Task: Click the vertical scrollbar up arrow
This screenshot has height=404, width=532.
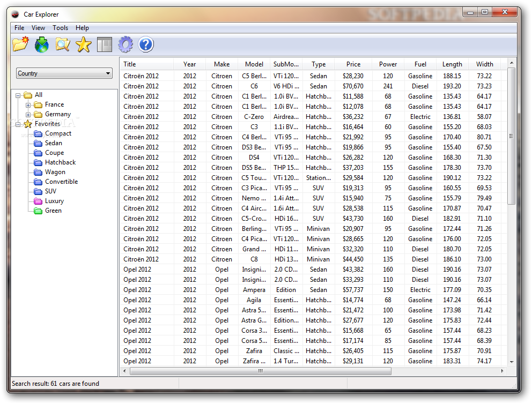Action: click(x=511, y=63)
